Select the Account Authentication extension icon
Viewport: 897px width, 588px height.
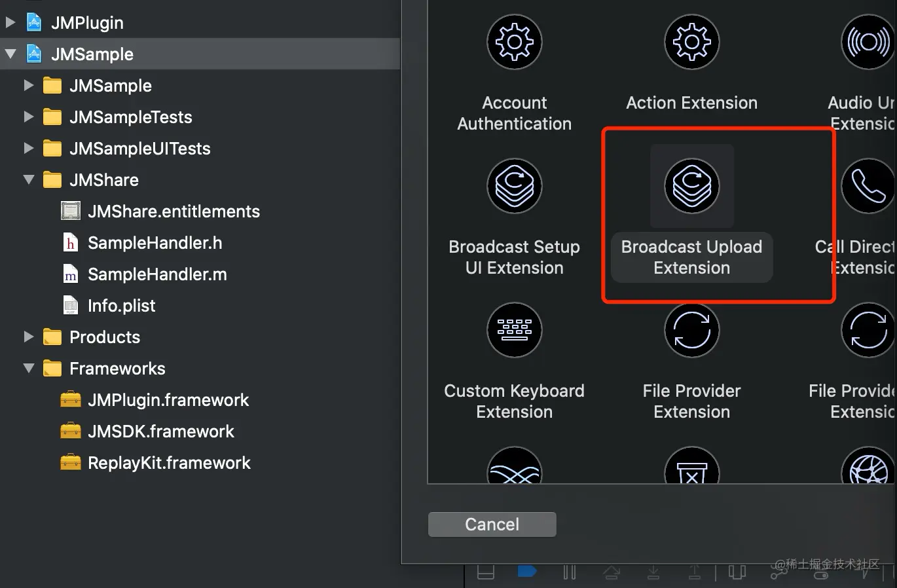coord(515,43)
